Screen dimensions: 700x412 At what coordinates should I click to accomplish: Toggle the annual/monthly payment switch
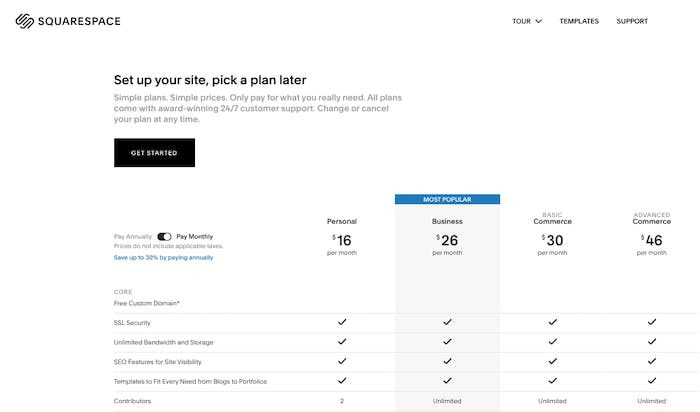pyautogui.click(x=165, y=237)
